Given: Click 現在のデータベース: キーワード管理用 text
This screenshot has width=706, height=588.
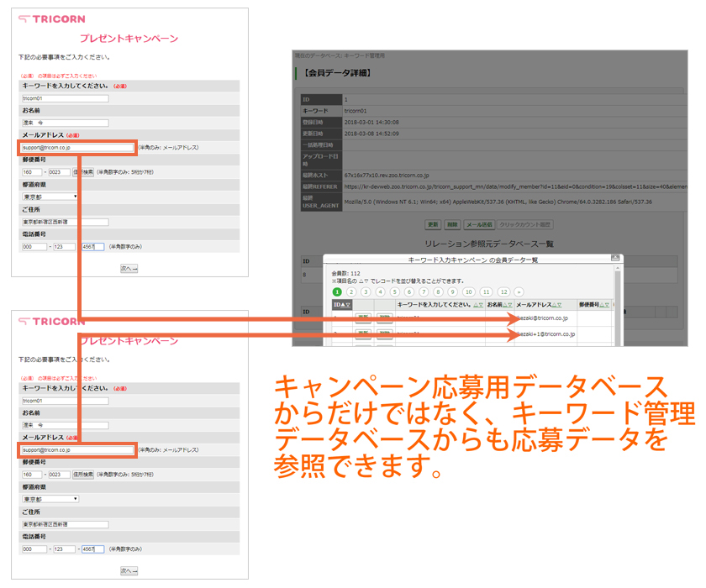Looking at the screenshot, I should (340, 55).
